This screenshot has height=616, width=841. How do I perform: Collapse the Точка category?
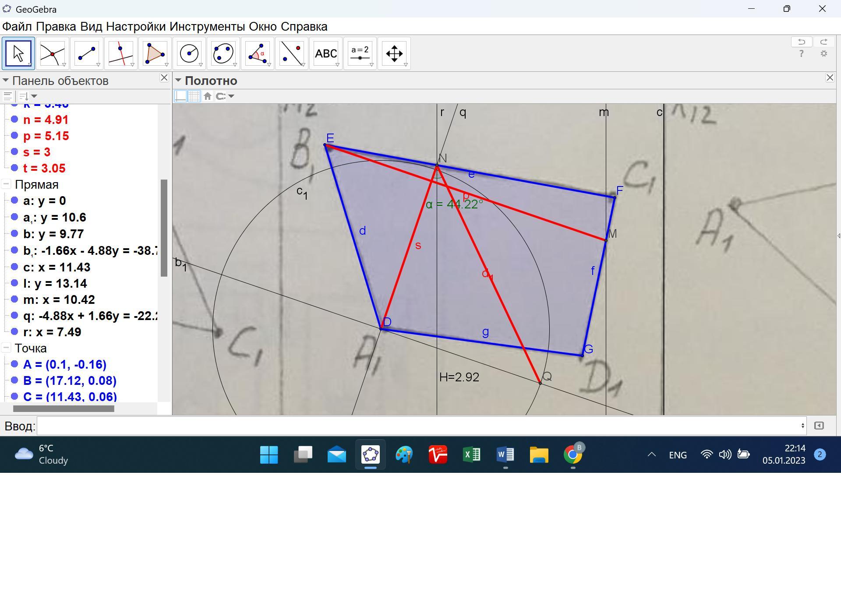pos(6,348)
